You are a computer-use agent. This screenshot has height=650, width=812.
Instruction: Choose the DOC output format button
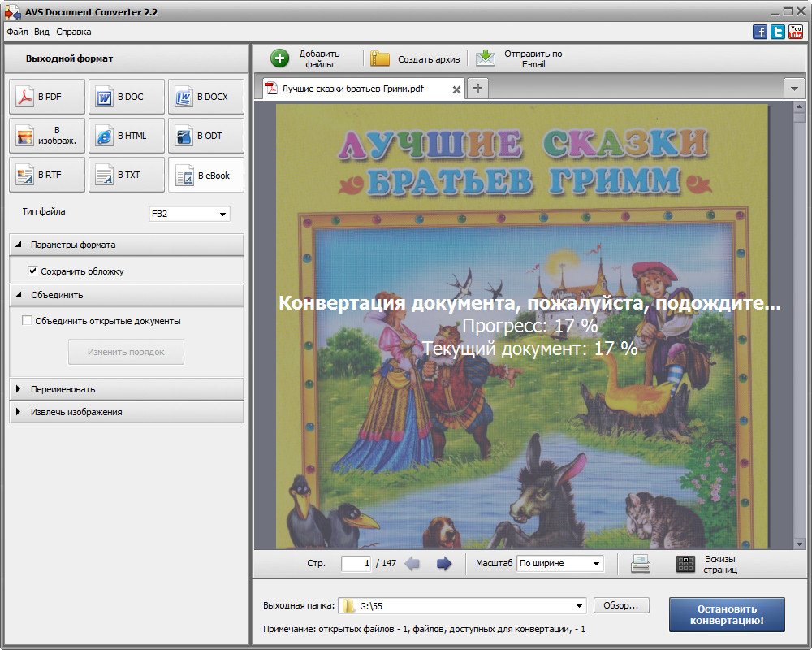tap(127, 97)
